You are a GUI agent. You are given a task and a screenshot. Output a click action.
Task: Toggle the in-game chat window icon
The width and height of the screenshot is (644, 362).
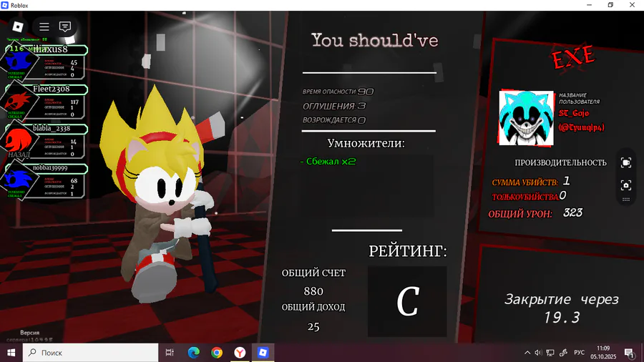[65, 26]
